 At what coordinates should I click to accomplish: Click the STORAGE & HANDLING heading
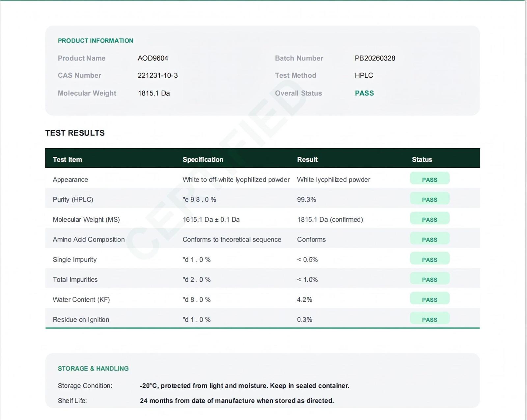93,368
